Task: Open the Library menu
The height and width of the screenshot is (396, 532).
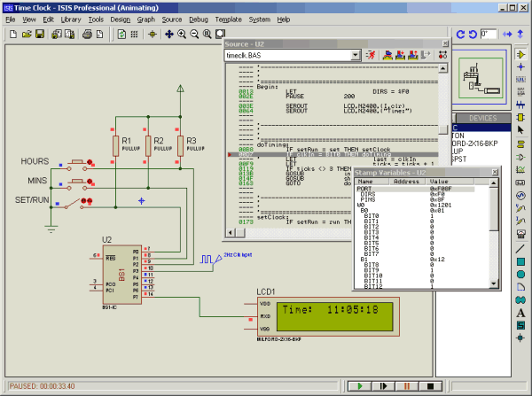Action: 71,19
